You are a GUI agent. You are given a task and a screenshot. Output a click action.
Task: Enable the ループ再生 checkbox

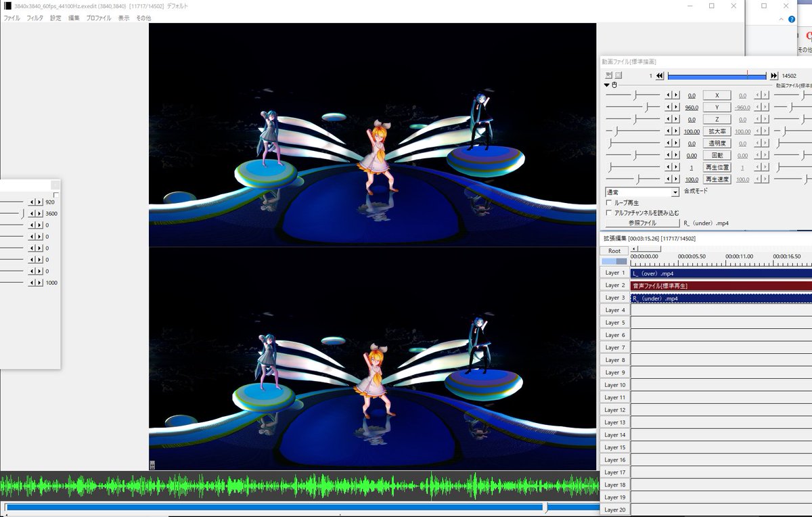click(608, 202)
